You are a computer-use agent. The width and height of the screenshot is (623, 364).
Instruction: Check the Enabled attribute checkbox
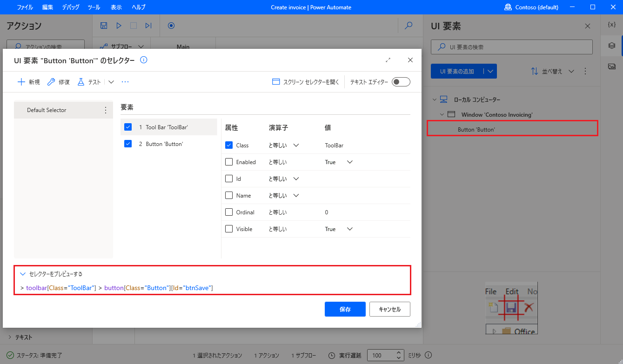pyautogui.click(x=229, y=162)
